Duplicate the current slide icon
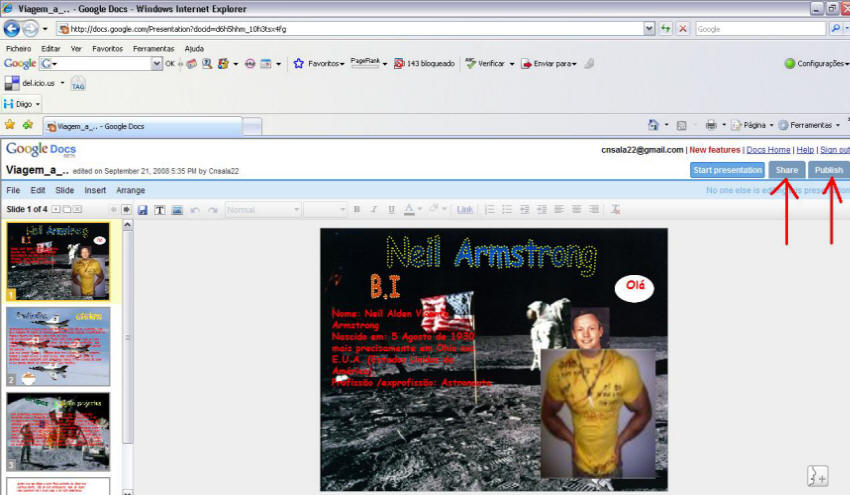The image size is (850, 495). click(67, 209)
